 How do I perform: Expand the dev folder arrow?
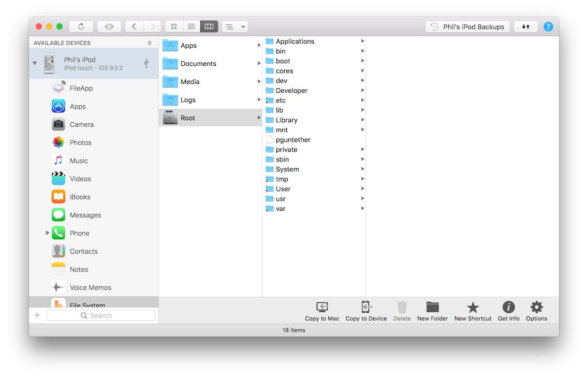click(x=362, y=80)
